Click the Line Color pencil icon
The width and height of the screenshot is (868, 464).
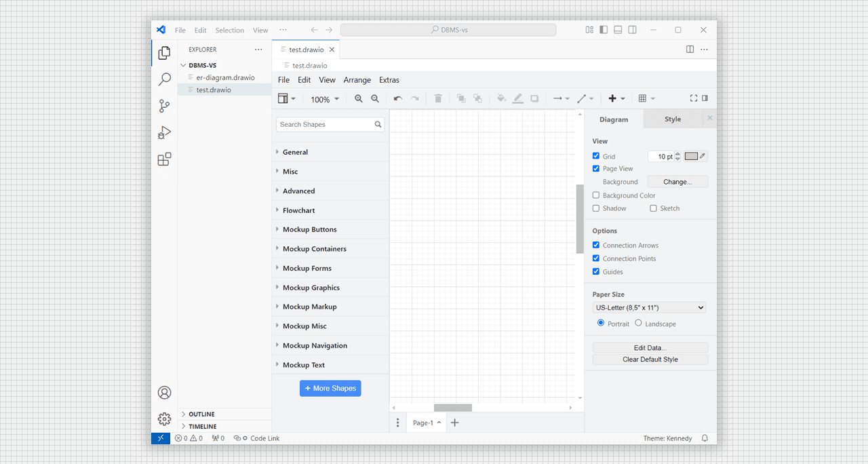tap(518, 99)
